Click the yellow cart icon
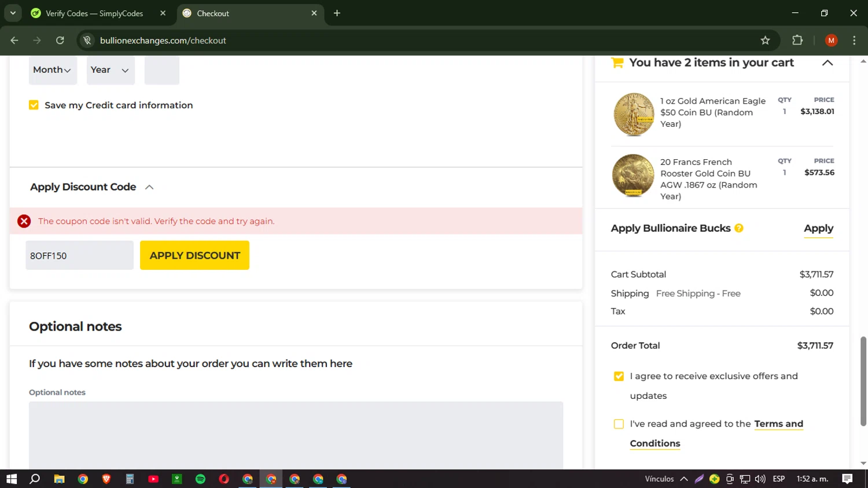Image resolution: width=868 pixels, height=488 pixels. coord(617,63)
